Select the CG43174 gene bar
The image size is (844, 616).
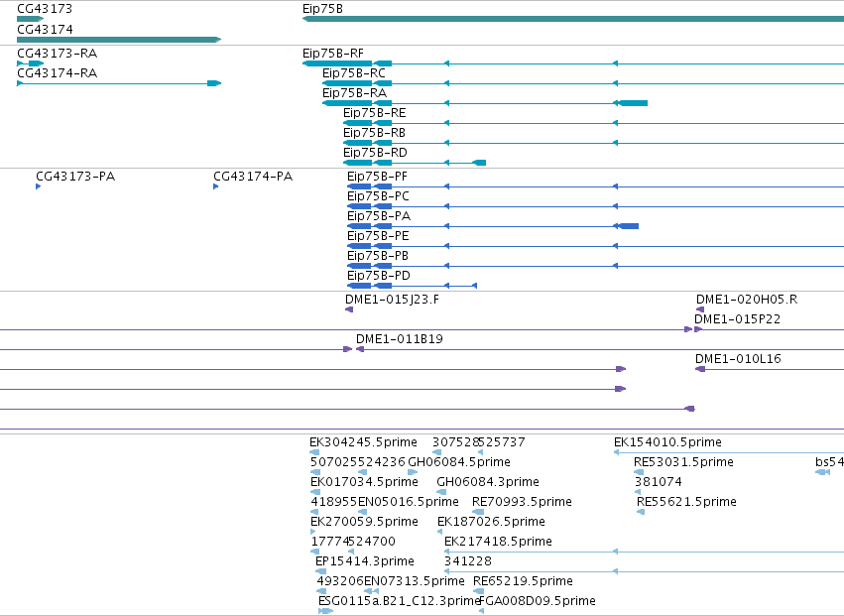click(119, 40)
